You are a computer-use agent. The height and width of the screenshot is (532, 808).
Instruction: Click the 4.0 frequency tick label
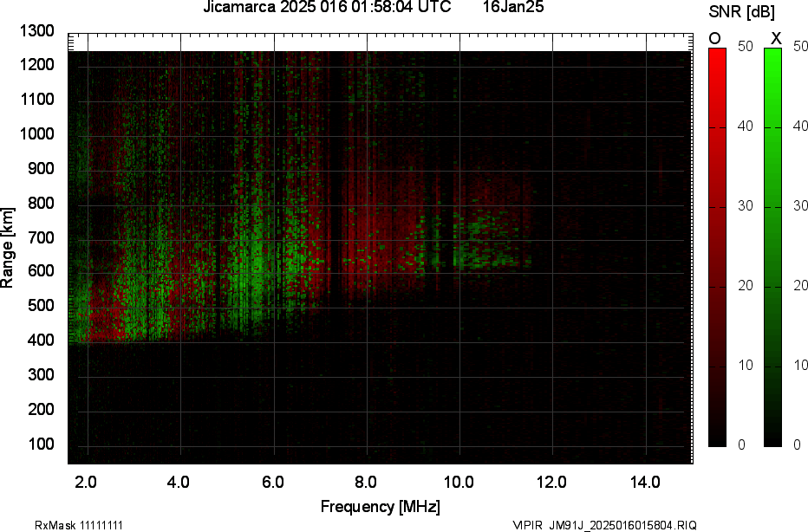coord(179,482)
